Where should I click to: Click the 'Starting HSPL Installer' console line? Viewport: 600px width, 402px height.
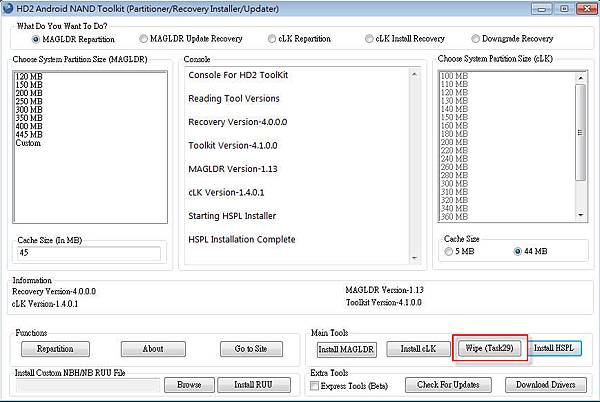pos(232,216)
